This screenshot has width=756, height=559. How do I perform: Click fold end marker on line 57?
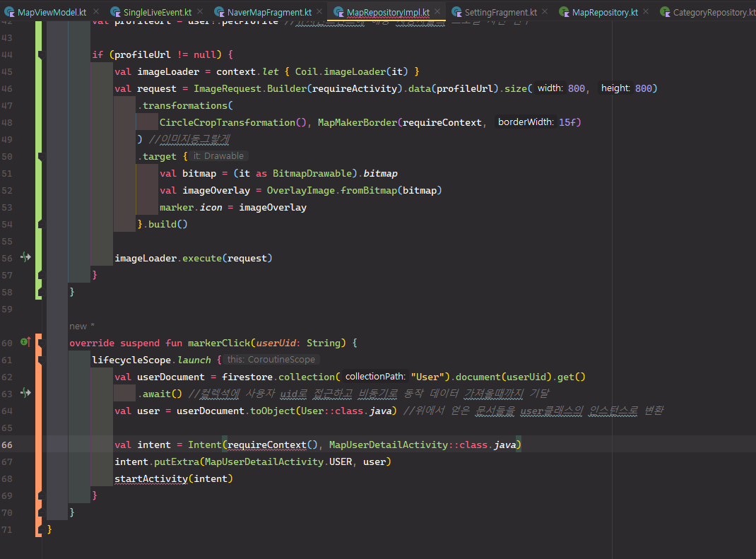[x=41, y=275]
